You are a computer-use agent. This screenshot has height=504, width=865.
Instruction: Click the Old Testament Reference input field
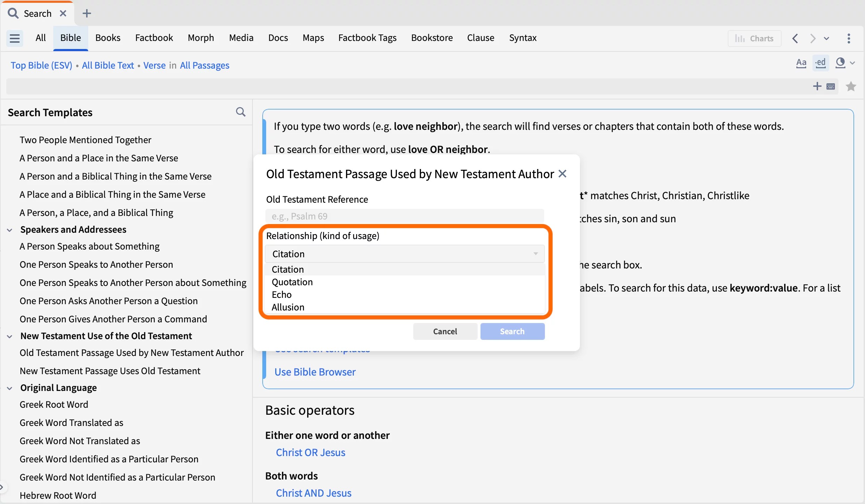pyautogui.click(x=404, y=216)
